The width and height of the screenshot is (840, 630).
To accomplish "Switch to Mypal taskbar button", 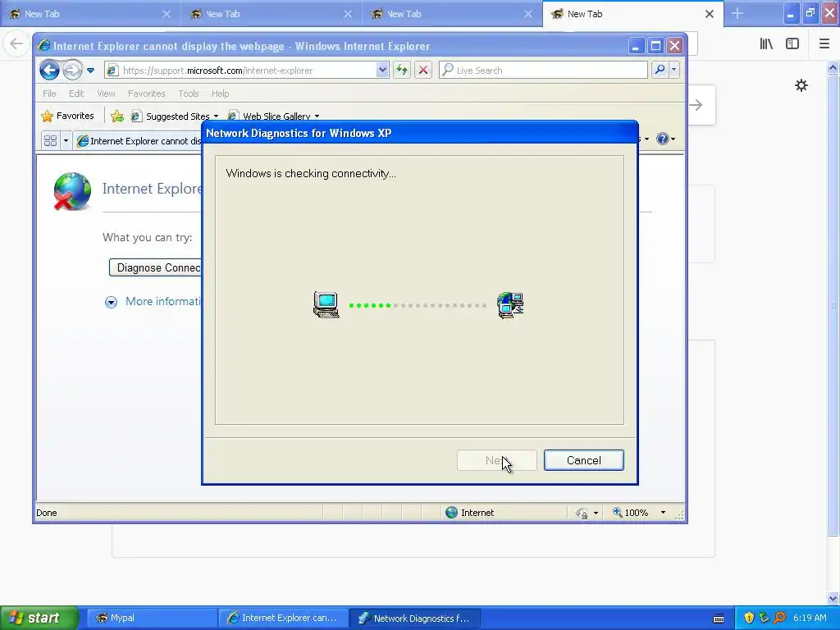I will pyautogui.click(x=152, y=618).
